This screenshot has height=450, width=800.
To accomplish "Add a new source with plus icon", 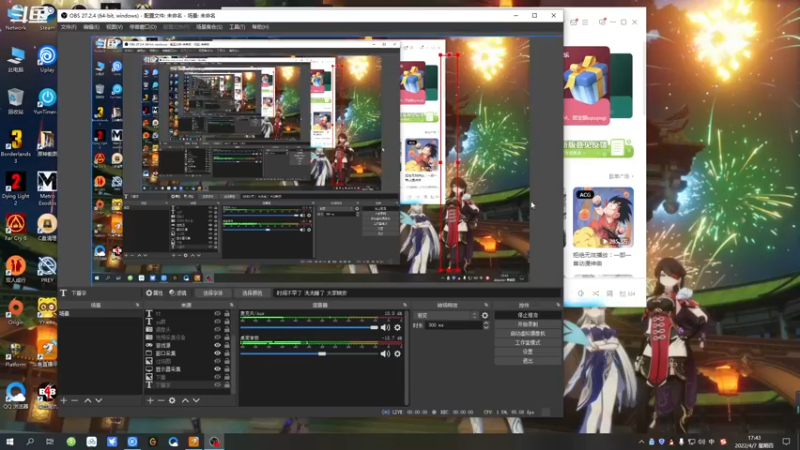I will [150, 401].
